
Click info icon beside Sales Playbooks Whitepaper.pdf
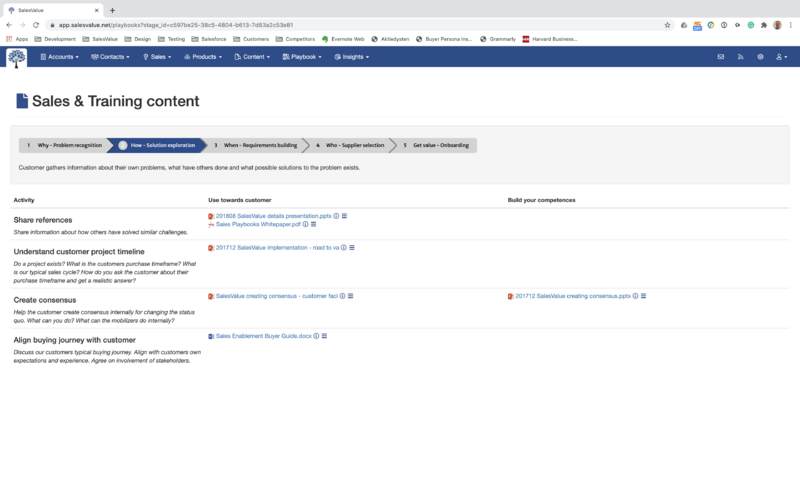click(305, 224)
